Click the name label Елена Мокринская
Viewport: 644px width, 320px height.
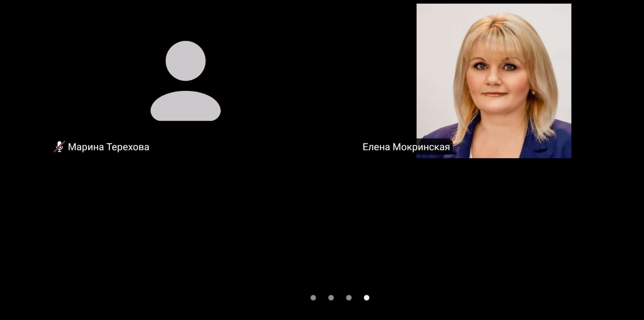406,147
